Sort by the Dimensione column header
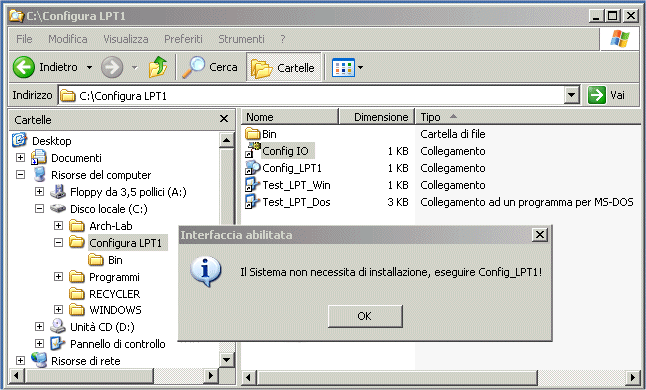The width and height of the screenshot is (646, 390). [377, 117]
